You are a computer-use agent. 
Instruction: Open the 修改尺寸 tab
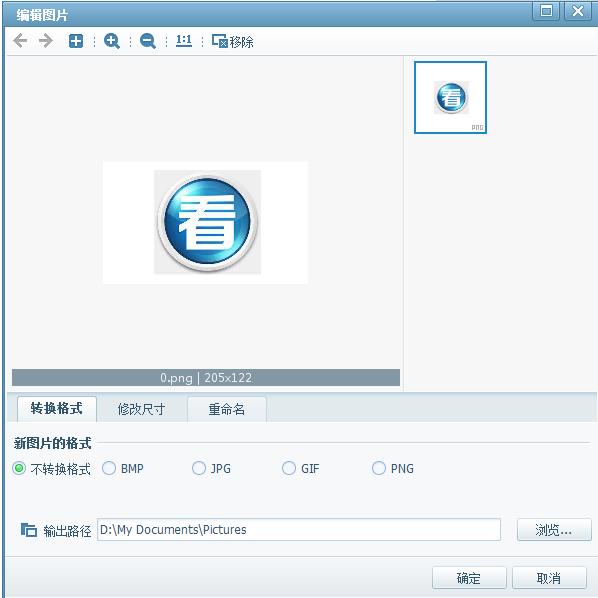(x=141, y=409)
